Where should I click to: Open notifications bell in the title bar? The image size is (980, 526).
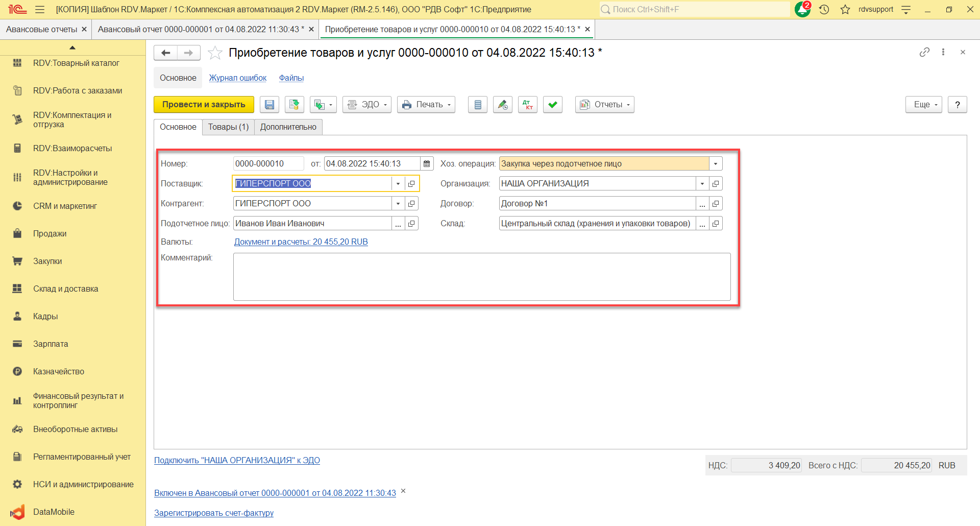point(802,9)
